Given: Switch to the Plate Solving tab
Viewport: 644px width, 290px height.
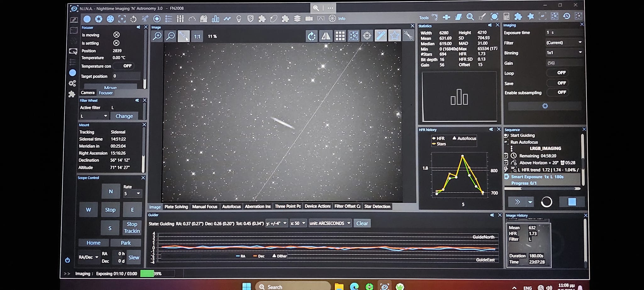Looking at the screenshot, I should pos(176,207).
